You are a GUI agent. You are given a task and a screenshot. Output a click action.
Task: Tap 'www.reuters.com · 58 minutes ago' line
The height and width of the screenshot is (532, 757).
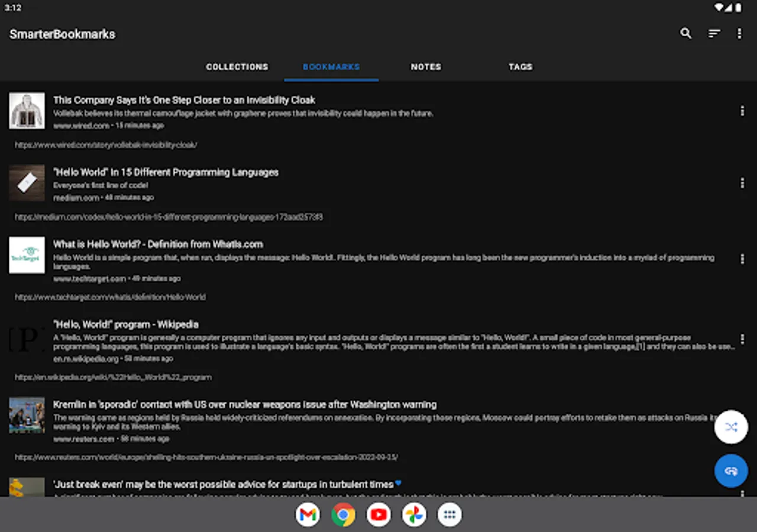coord(111,439)
